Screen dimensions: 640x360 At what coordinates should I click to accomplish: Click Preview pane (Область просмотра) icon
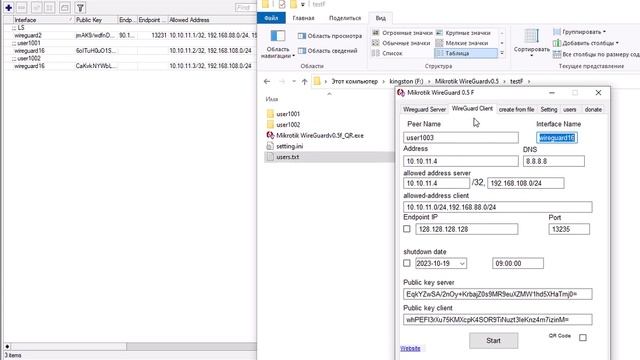coord(302,36)
